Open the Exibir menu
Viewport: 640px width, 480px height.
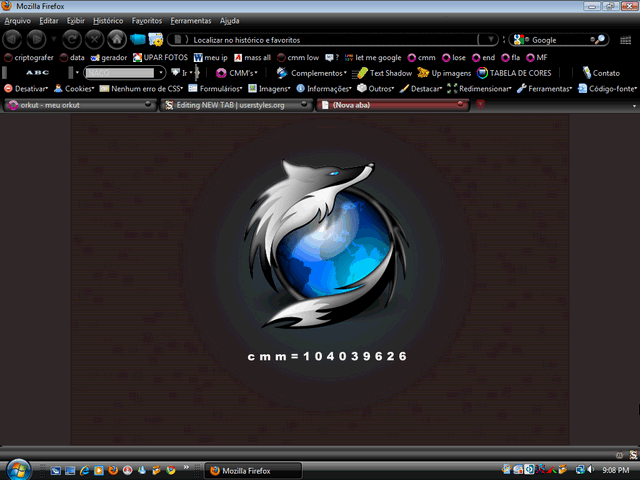76,21
